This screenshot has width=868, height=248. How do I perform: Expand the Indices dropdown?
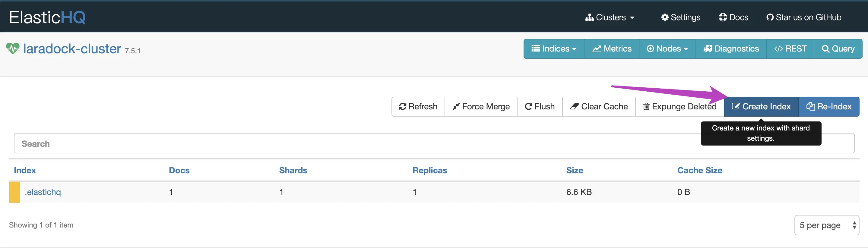tap(554, 49)
